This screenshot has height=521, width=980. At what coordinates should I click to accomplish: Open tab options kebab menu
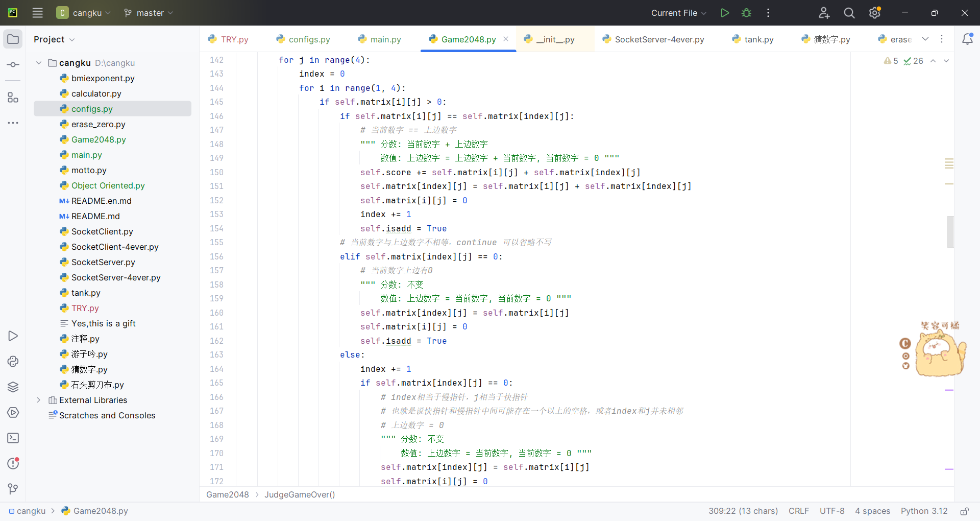(x=942, y=39)
